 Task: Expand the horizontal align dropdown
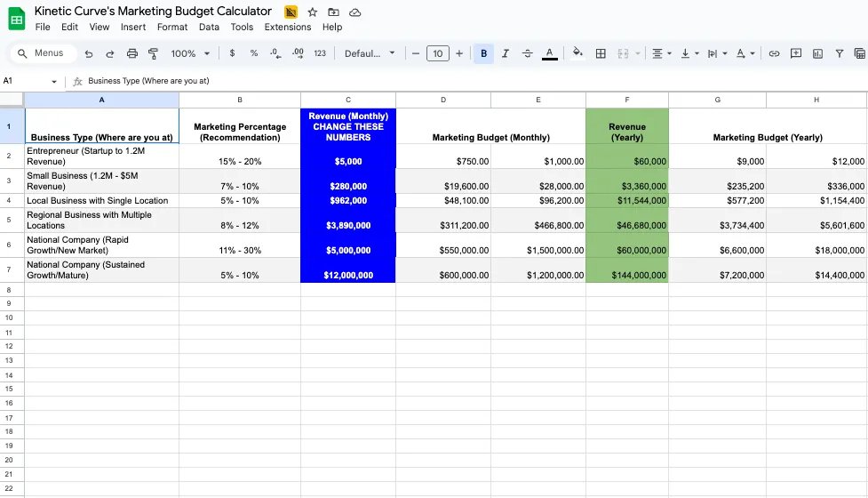(662, 53)
